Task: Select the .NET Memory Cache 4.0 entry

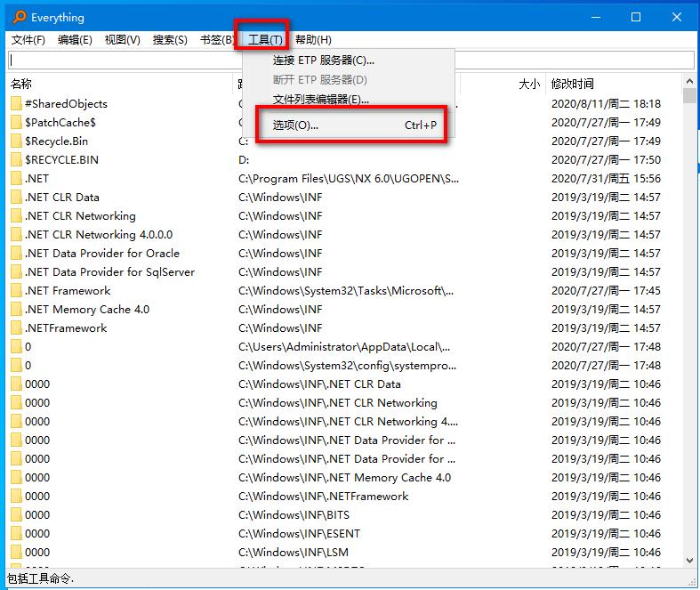Action: point(87,310)
